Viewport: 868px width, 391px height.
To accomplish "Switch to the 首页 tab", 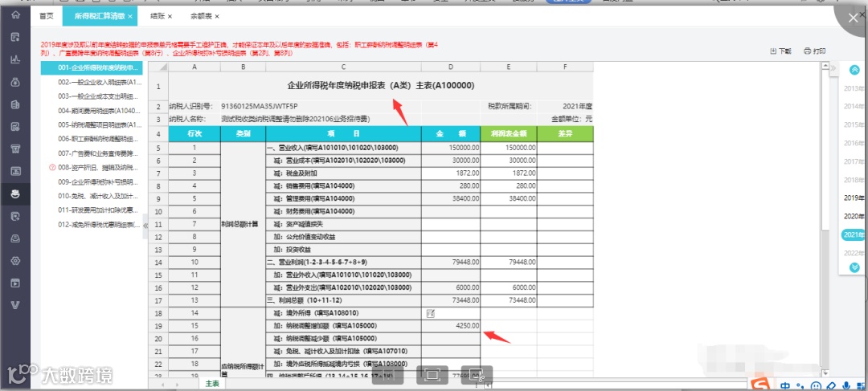I will [x=47, y=17].
